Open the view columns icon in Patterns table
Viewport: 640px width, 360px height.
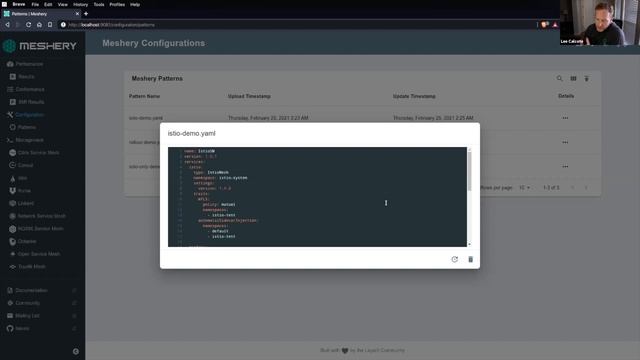573,78
